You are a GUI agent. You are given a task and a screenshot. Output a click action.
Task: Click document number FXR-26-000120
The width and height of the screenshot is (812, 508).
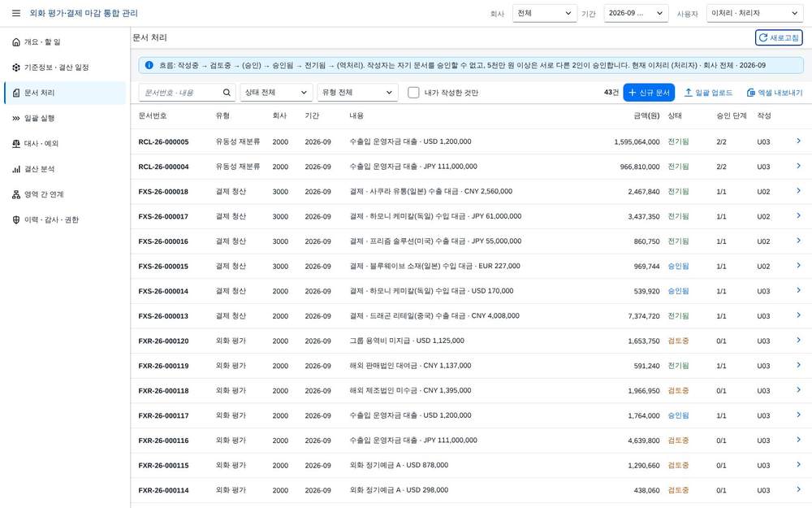click(x=164, y=341)
